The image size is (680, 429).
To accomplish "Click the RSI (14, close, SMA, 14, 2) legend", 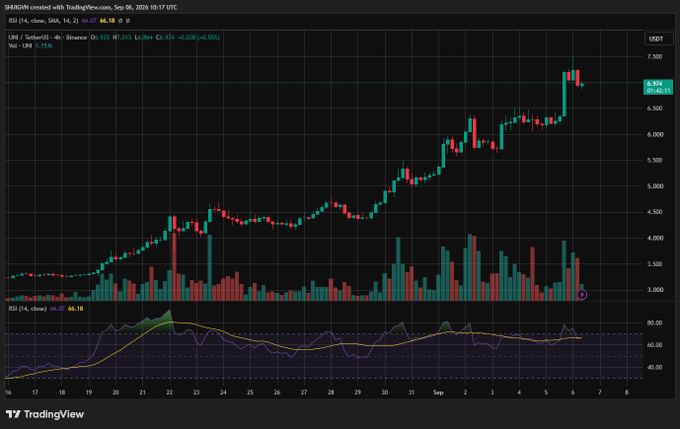I will pos(43,20).
